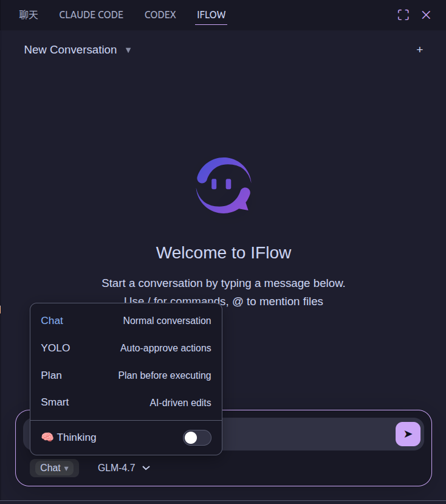Open the Chat mode selector button
Viewport: 446px width, 504px height.
point(54,468)
